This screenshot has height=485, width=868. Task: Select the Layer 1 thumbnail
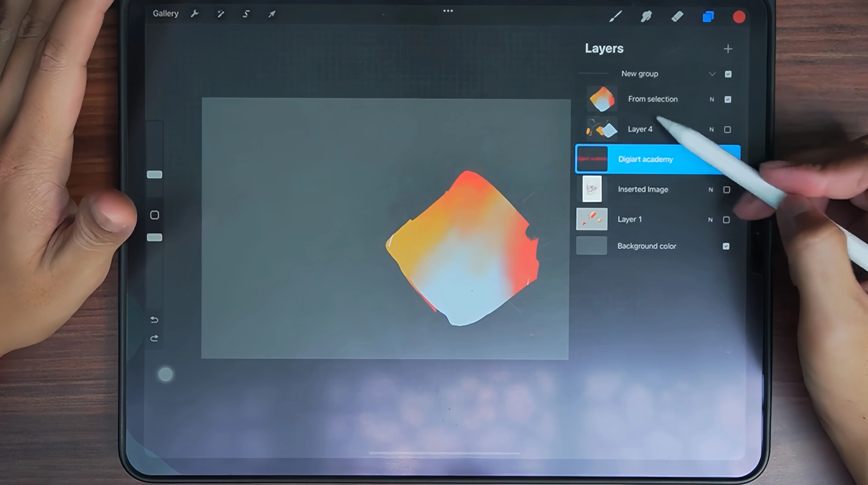pos(592,219)
